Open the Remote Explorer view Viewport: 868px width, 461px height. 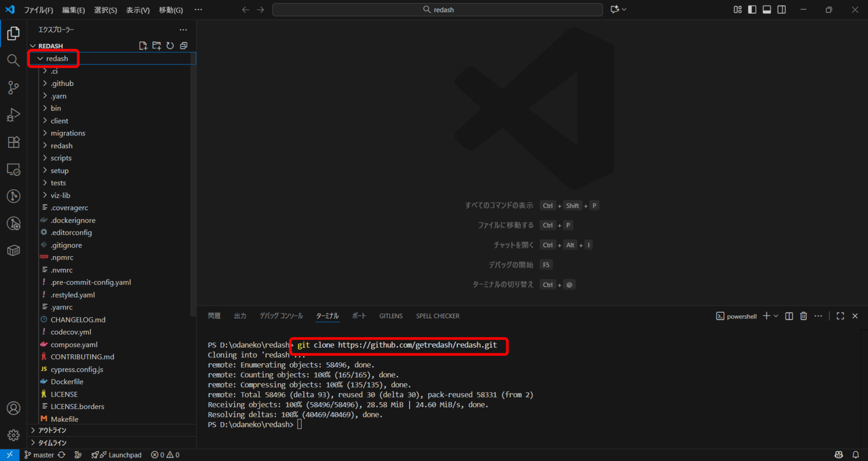13,169
